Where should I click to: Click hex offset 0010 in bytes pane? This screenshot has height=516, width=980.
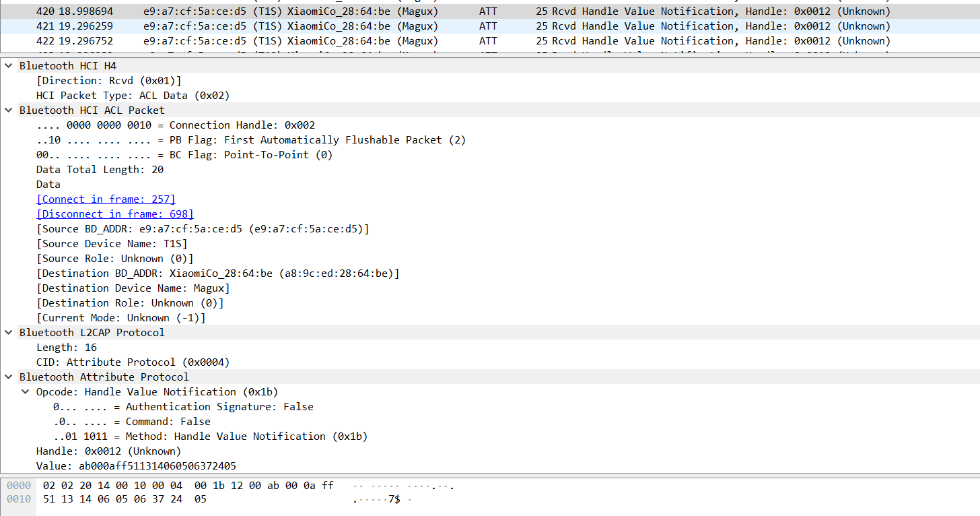[17, 499]
